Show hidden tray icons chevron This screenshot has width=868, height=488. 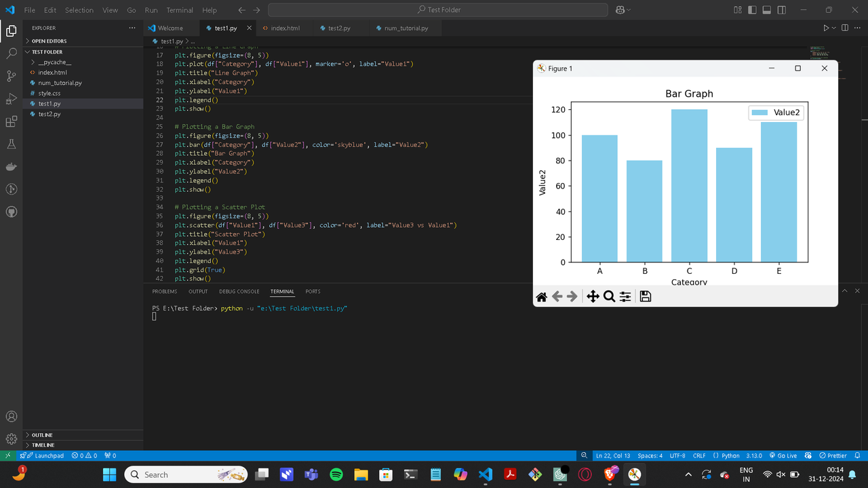pyautogui.click(x=688, y=474)
